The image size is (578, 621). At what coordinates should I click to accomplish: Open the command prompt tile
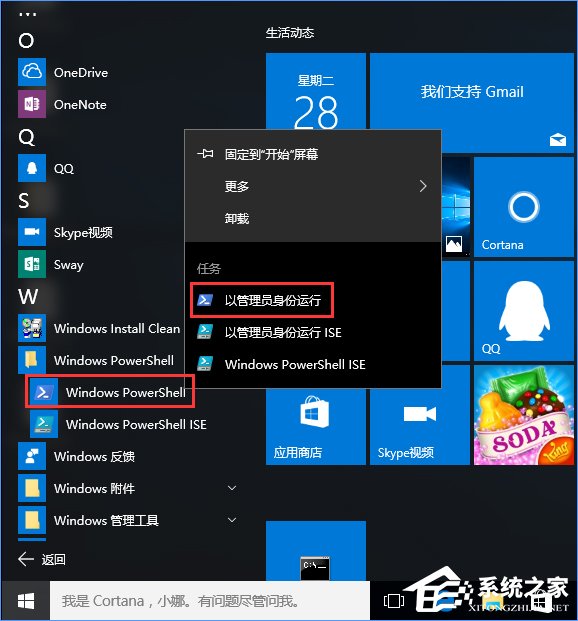(316, 551)
